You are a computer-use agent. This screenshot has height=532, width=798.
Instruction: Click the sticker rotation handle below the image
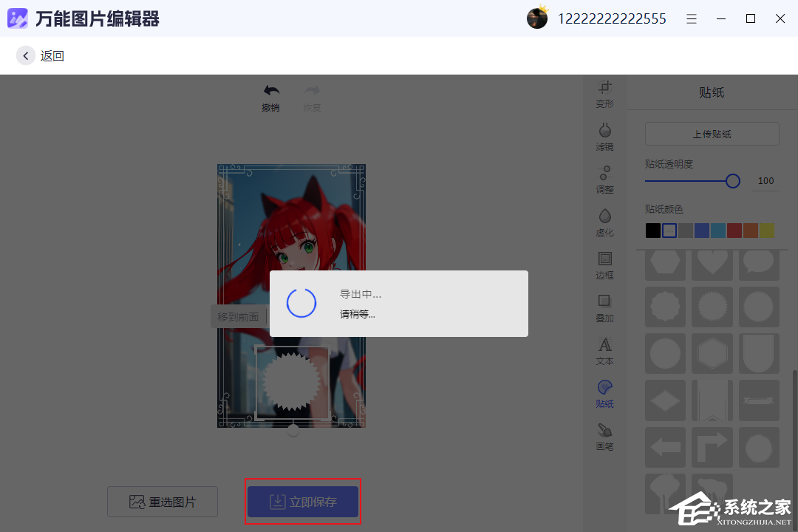click(293, 431)
